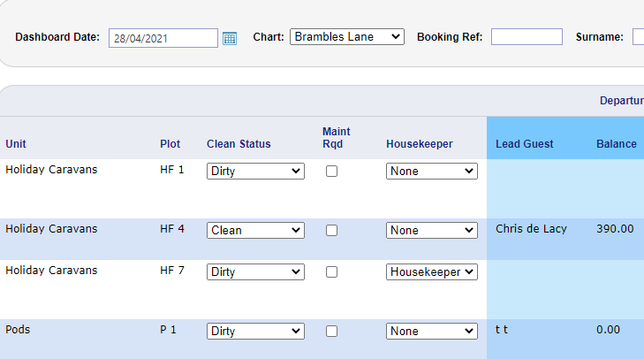Open Housekeeper dropdown for HF 1

pyautogui.click(x=431, y=172)
